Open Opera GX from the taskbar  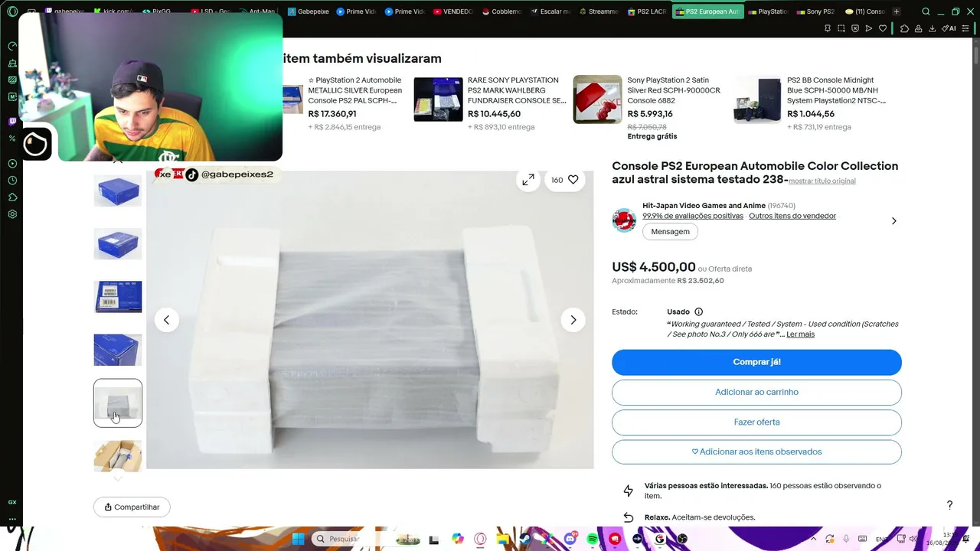480,539
